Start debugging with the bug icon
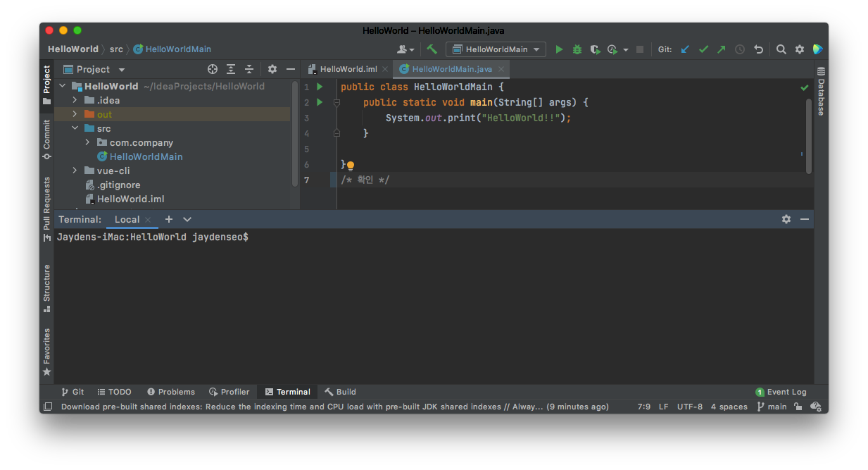The height and width of the screenshot is (470, 868). 577,49
